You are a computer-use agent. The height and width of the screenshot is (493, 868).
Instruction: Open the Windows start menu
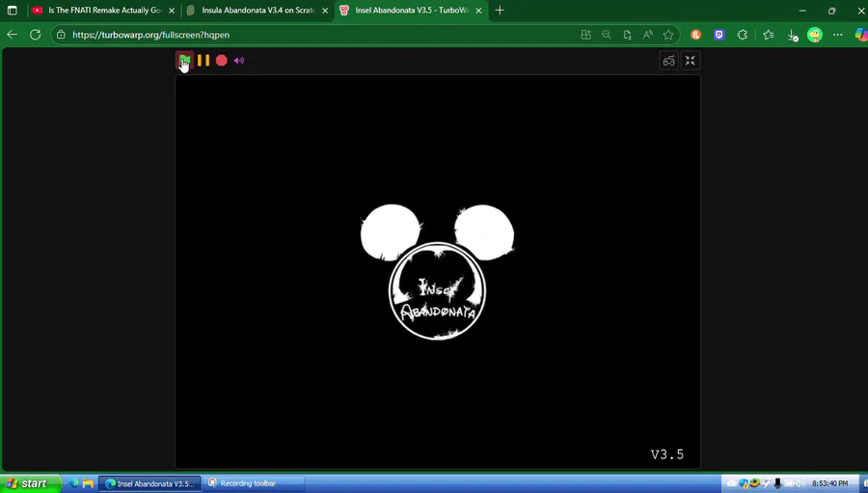[x=31, y=483]
